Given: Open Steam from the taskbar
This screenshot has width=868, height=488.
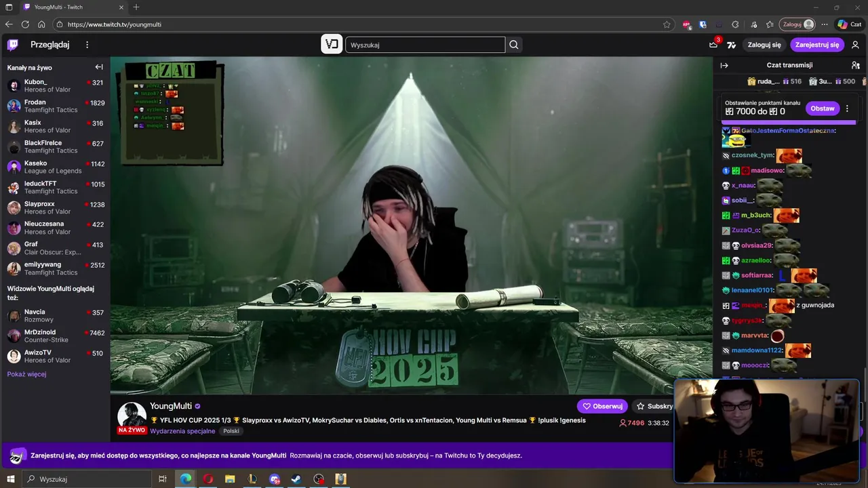Looking at the screenshot, I should (x=296, y=479).
